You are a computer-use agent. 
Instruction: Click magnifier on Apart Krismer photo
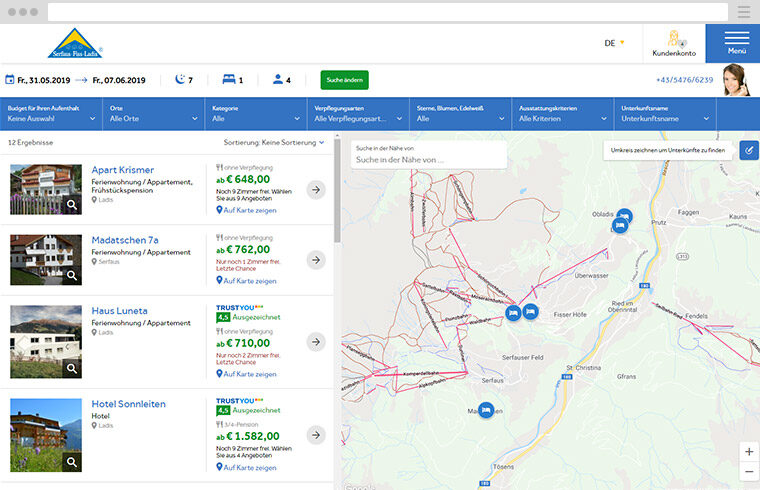(72, 205)
